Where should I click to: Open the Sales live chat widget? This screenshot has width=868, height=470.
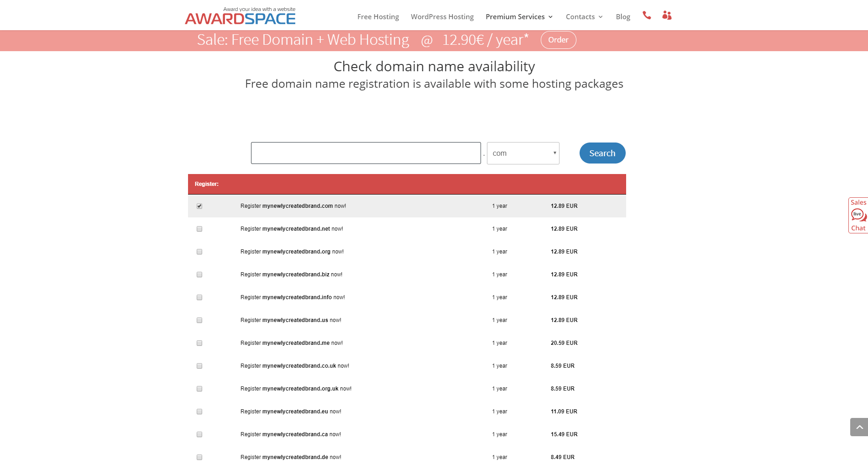[858, 215]
